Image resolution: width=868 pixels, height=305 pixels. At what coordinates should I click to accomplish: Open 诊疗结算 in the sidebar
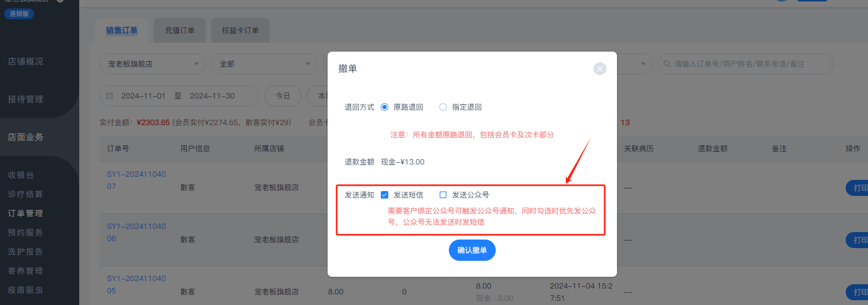click(x=25, y=194)
